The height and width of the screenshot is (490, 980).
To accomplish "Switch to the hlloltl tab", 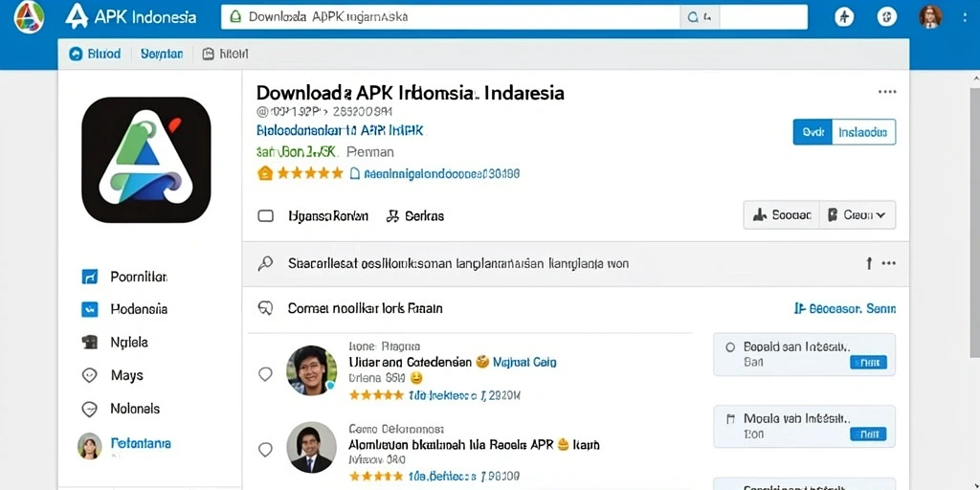I will click(226, 55).
